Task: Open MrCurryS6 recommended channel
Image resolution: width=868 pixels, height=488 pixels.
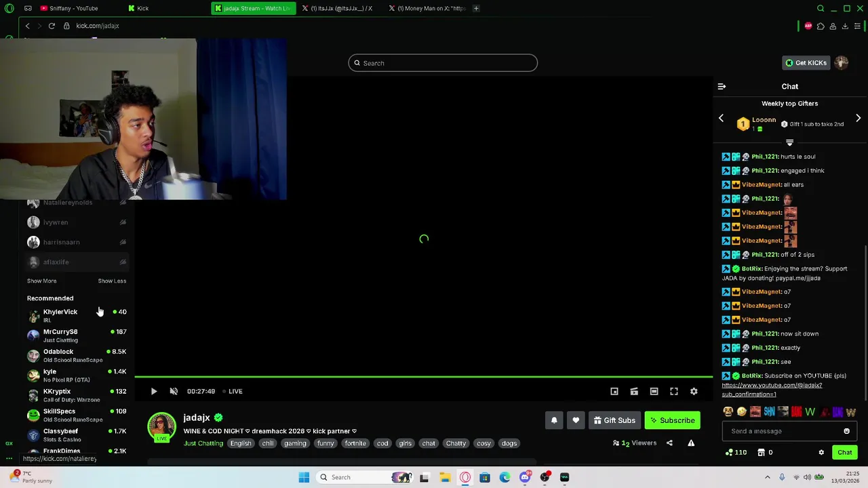Action: click(77, 335)
